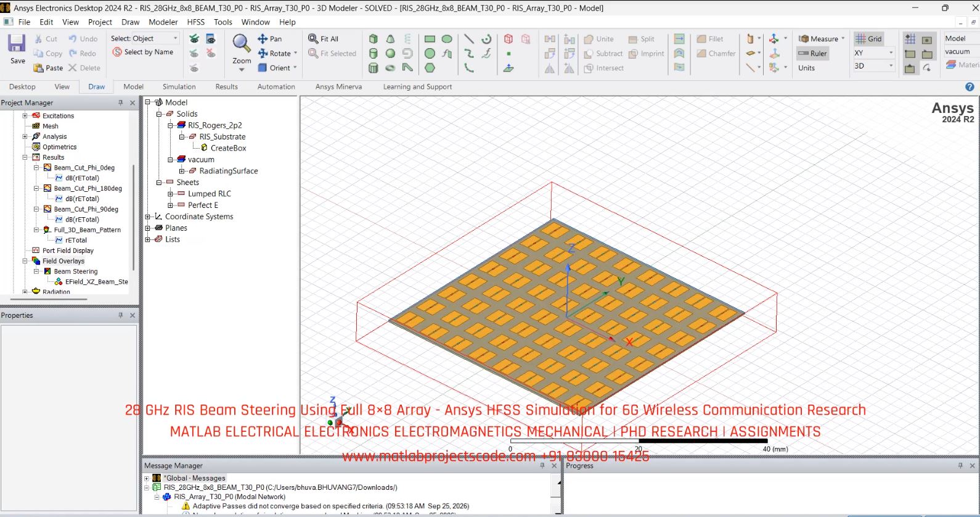Click the Measure button

822,38
